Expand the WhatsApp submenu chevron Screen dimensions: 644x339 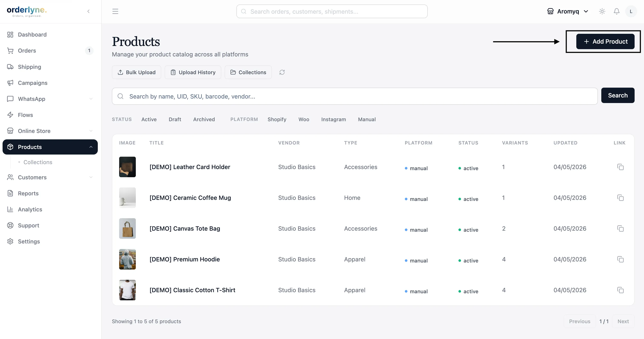[91, 99]
